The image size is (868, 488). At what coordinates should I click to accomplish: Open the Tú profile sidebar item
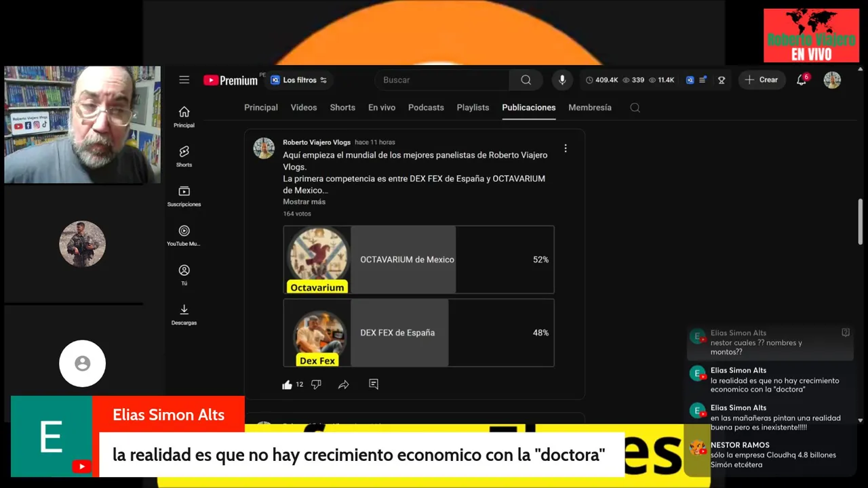point(184,274)
